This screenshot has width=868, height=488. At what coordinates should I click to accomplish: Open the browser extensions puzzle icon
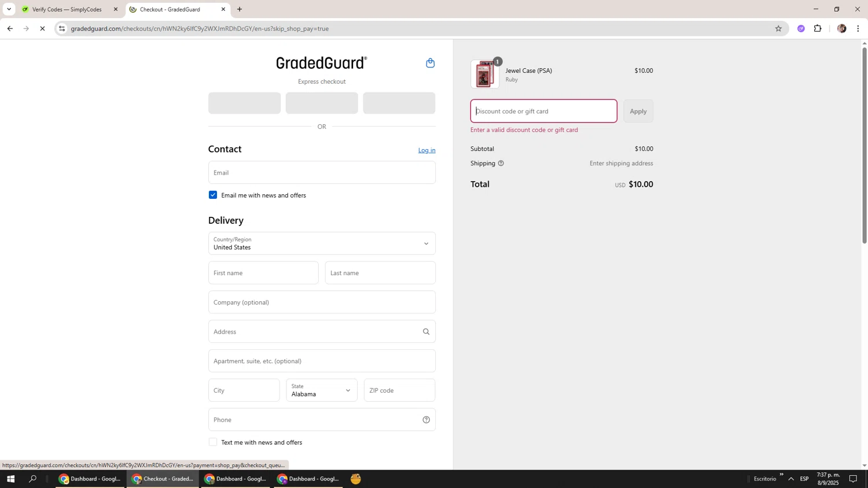click(818, 28)
